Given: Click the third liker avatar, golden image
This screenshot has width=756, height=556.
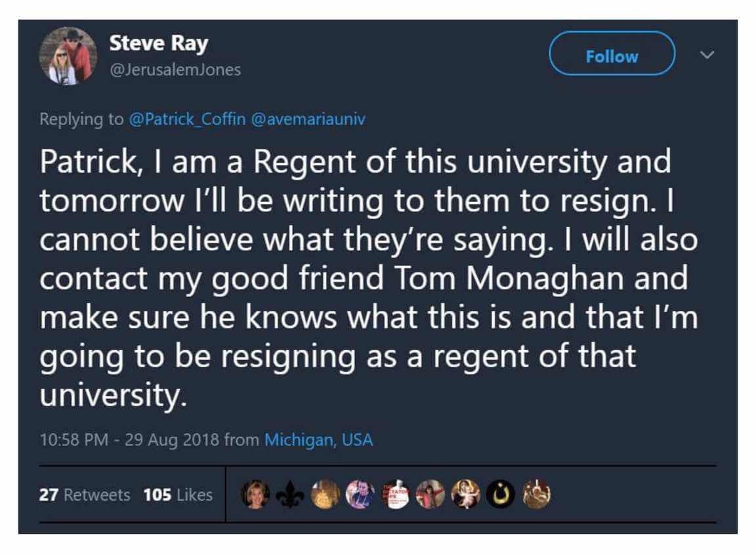Looking at the screenshot, I should tap(325, 494).
